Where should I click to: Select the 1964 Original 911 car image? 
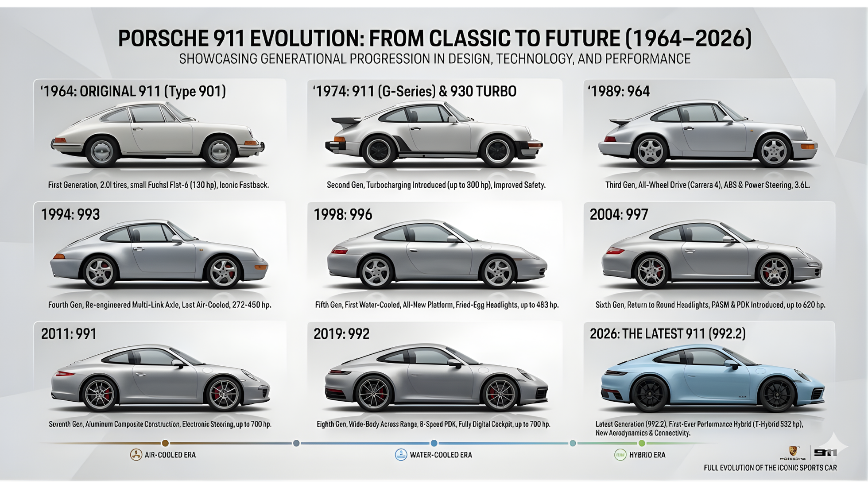[158, 134]
